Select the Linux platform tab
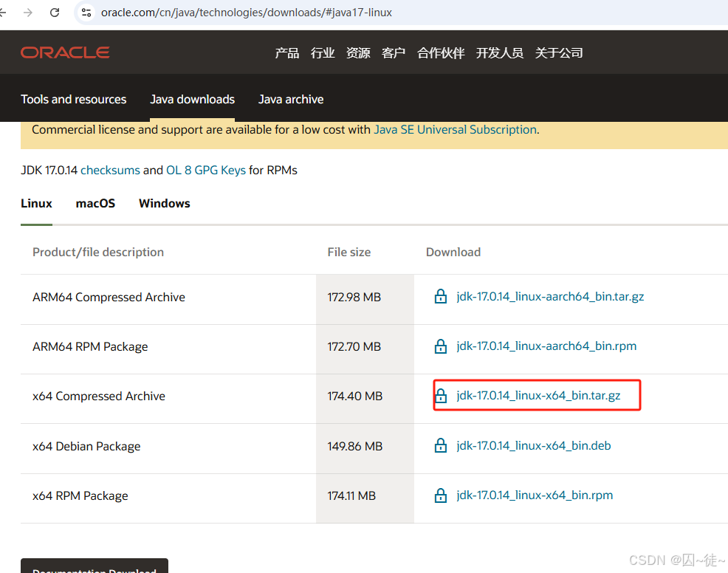Viewport: 728px width, 573px height. click(x=36, y=203)
